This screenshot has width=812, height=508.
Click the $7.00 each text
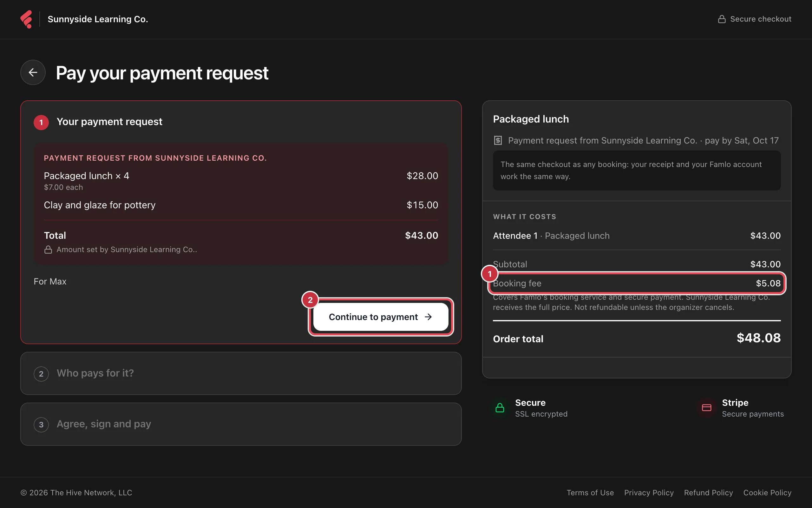click(x=63, y=187)
